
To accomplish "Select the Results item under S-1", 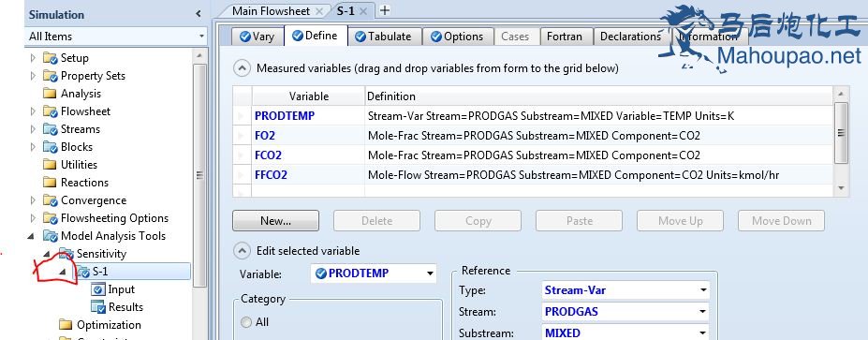I will click(x=125, y=307).
